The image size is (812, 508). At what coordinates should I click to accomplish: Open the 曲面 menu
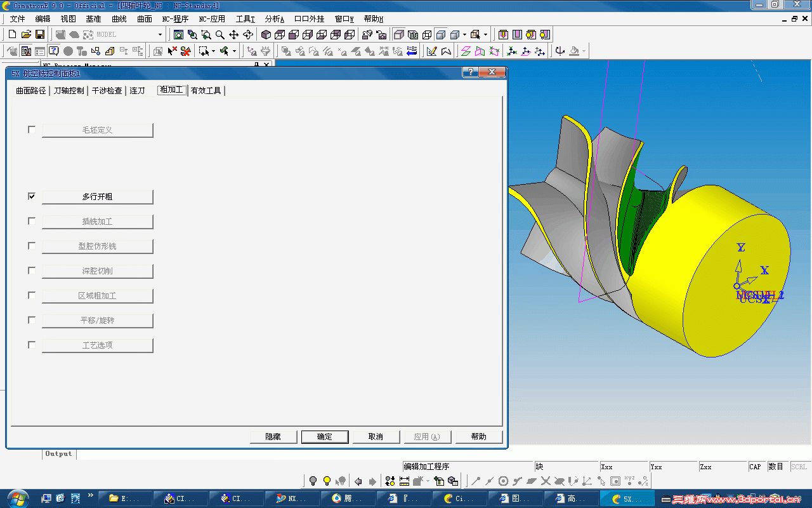145,19
